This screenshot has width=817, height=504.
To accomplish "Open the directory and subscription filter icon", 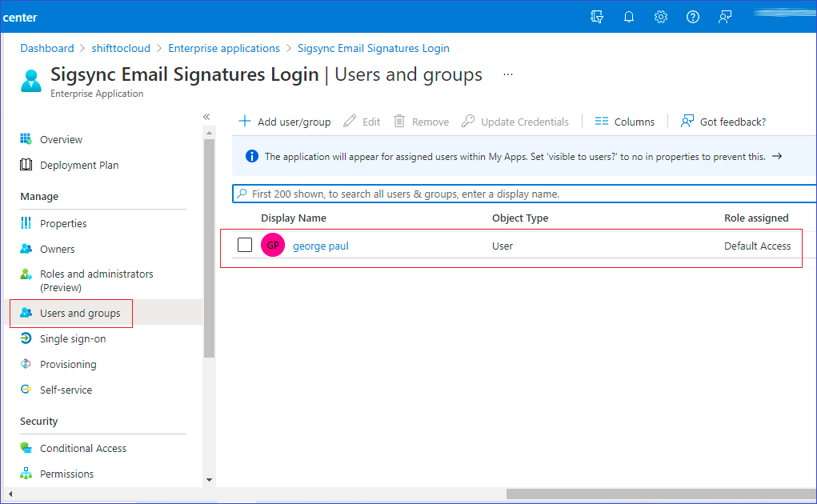I will pos(596,17).
